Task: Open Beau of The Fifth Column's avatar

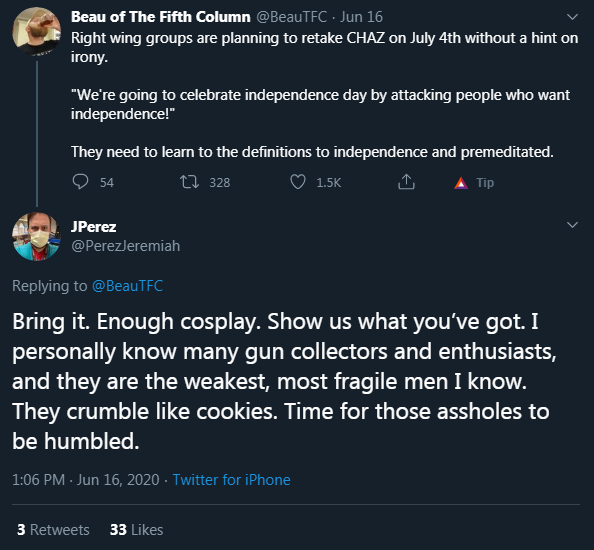Action: click(36, 31)
